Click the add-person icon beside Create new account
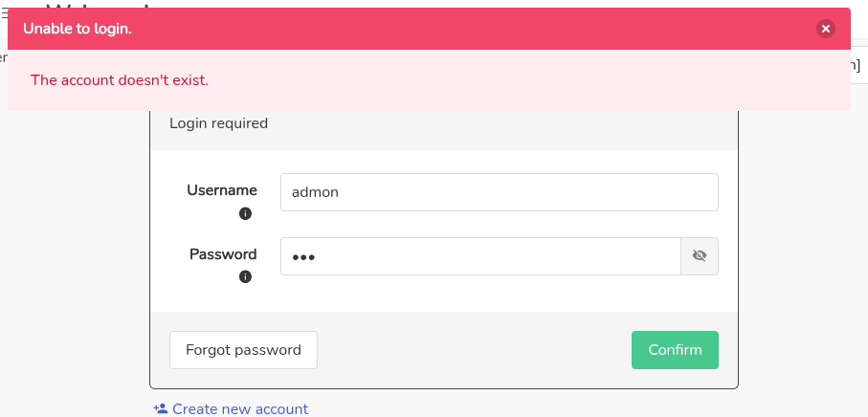 click(161, 409)
